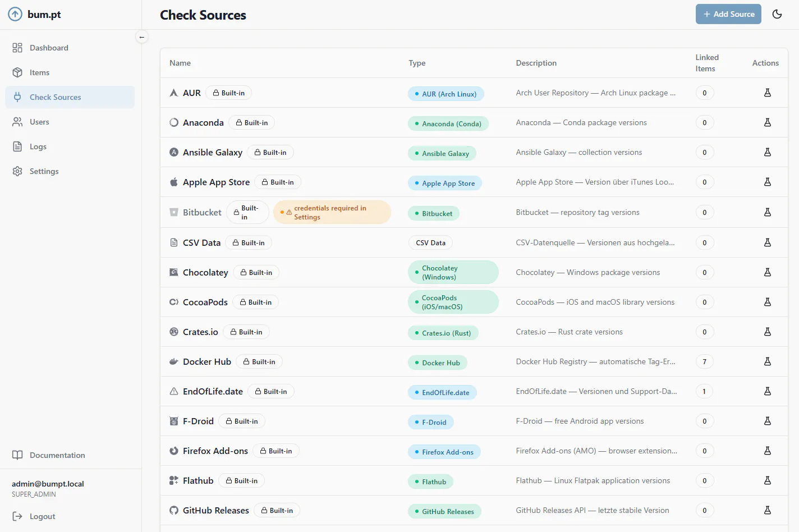Test the Firefox Add-ons source
Screen dimensions: 799x532
coord(767,451)
